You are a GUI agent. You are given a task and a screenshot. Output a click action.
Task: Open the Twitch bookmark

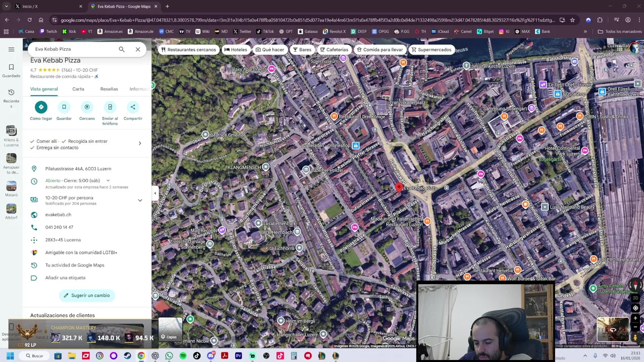[48, 31]
